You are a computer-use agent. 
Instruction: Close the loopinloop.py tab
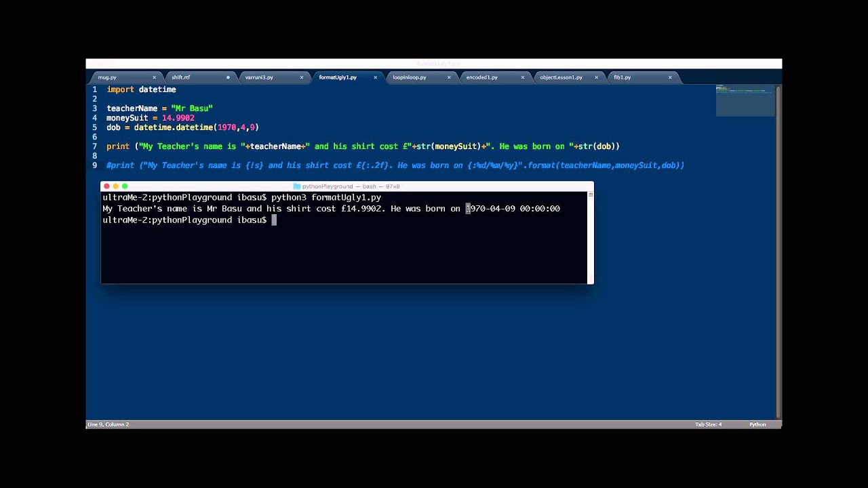[449, 77]
